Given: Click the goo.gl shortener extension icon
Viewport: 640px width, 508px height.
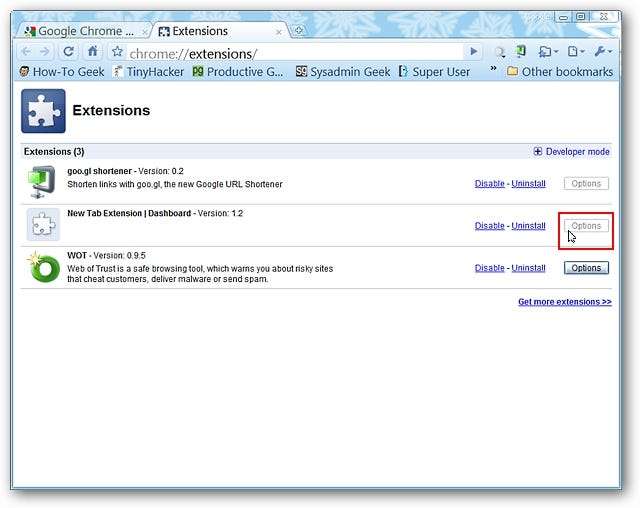Looking at the screenshot, I should pos(42,182).
